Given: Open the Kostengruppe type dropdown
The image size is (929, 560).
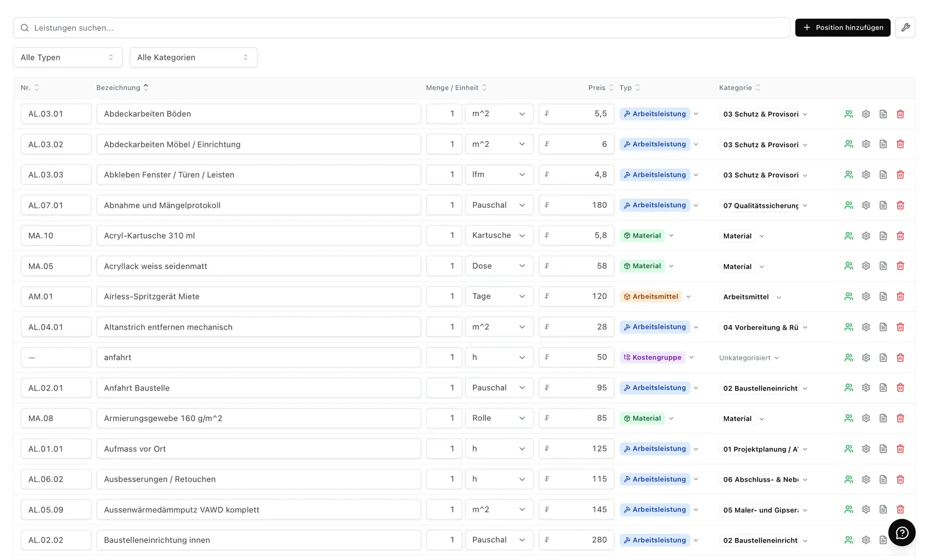Looking at the screenshot, I should 657,357.
